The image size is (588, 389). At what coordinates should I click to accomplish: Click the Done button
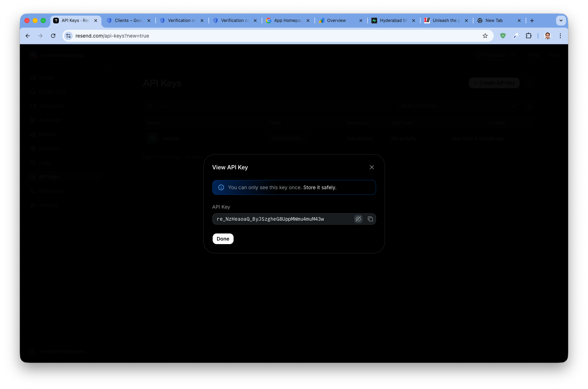(223, 239)
